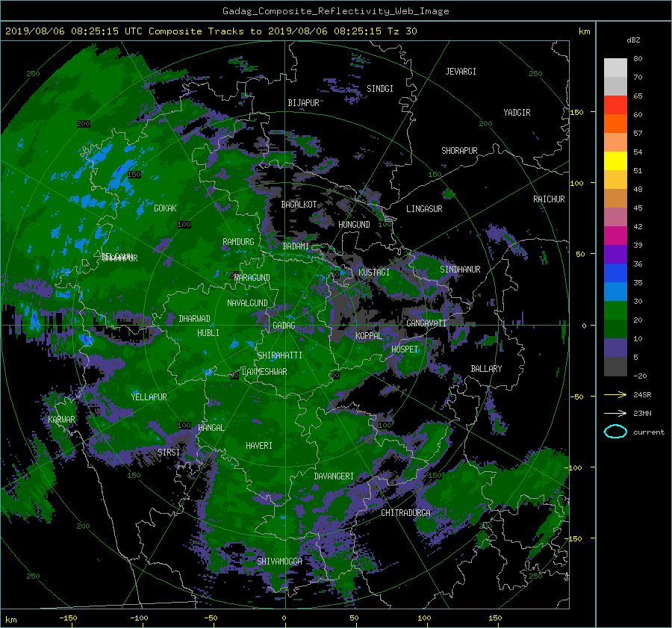Click the LINGASUR city label
The image size is (672, 628).
pos(424,209)
